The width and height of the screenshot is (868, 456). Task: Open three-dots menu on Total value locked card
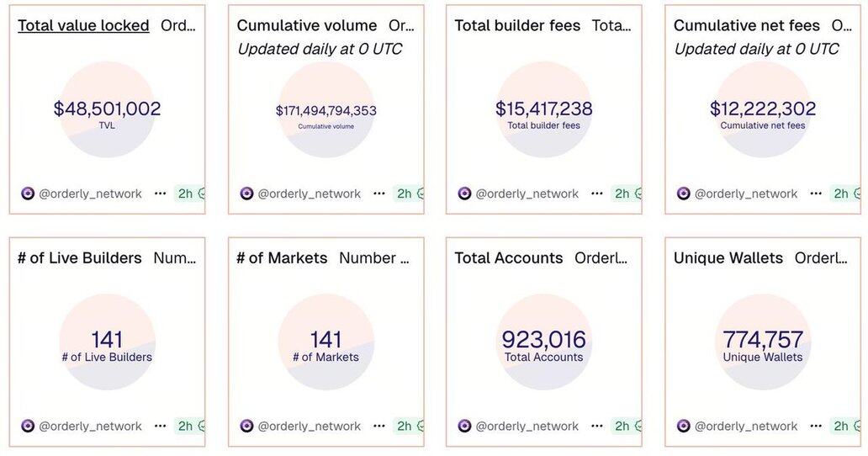160,194
